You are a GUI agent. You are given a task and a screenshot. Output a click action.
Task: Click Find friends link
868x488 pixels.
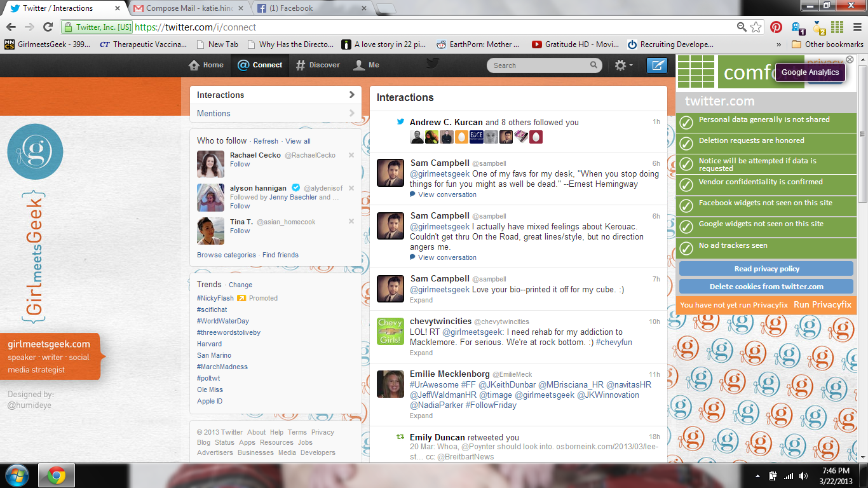(280, 255)
